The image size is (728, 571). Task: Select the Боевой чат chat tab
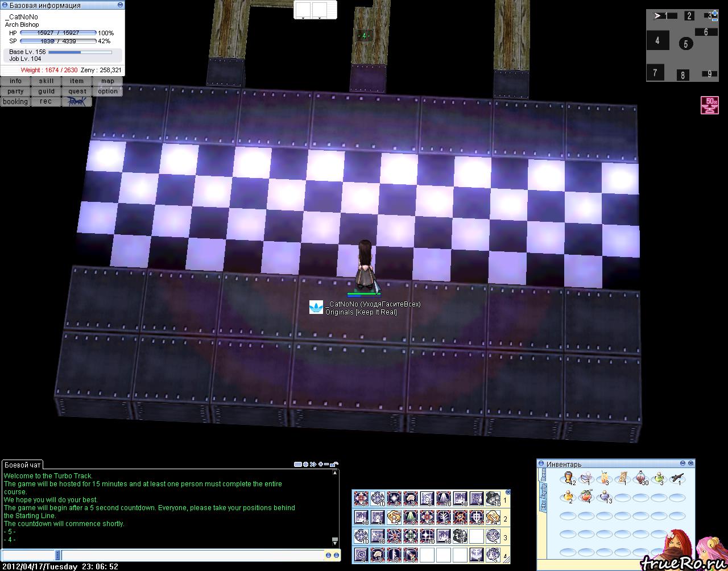point(22,465)
